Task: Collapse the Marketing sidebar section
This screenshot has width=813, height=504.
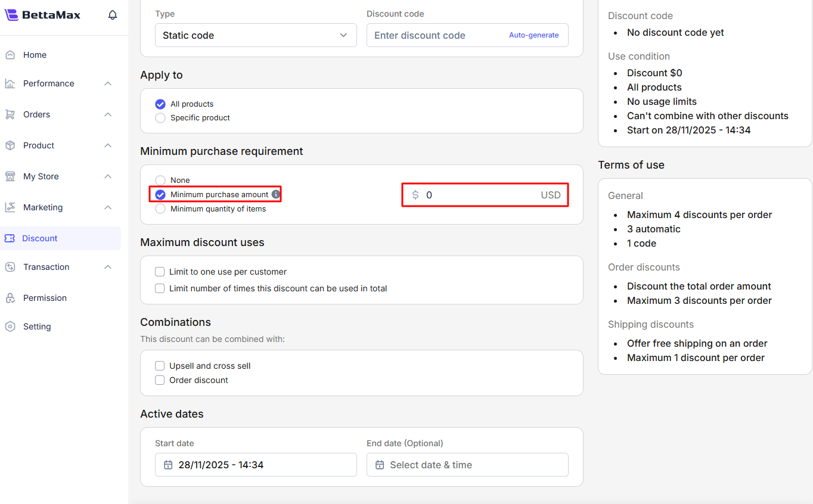Action: pyautogui.click(x=108, y=207)
